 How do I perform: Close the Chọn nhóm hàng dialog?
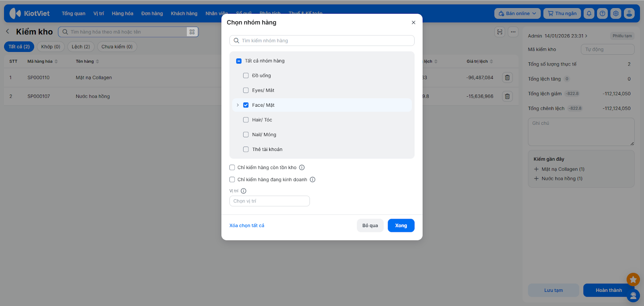[413, 23]
